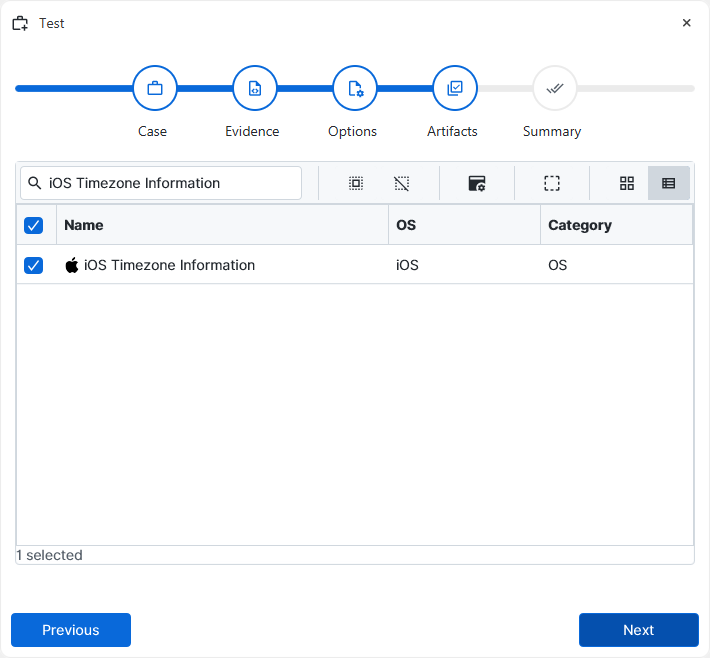Click the select all artifacts icon
The height and width of the screenshot is (658, 710).
[x=356, y=183]
